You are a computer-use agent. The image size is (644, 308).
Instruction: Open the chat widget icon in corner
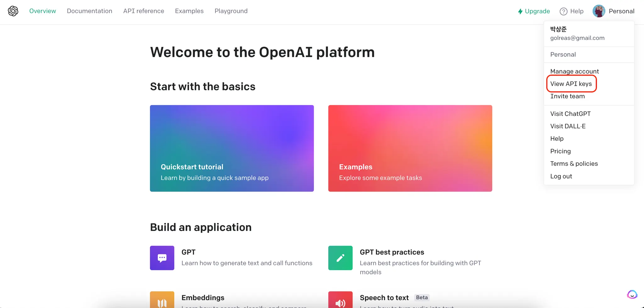pyautogui.click(x=632, y=294)
